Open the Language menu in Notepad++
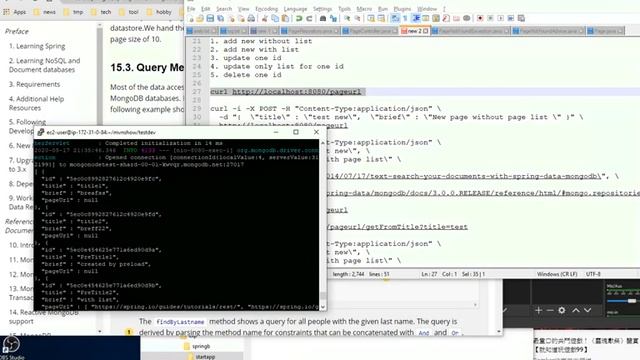 (x=295, y=9)
